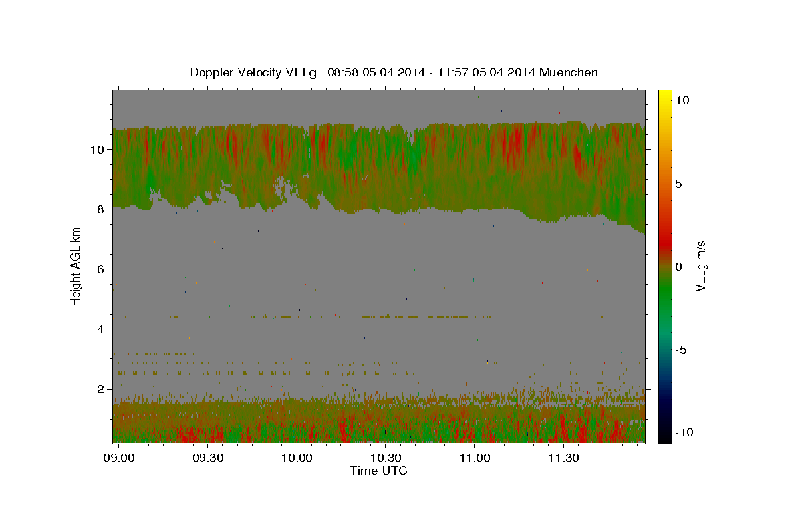
Task: Click the colorbar tick label '-5'
Action: 681,350
